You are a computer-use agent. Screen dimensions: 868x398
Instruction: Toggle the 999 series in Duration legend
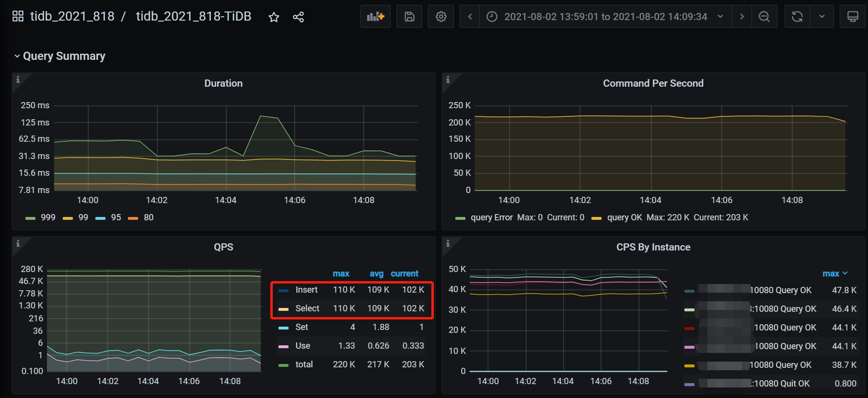tap(47, 217)
